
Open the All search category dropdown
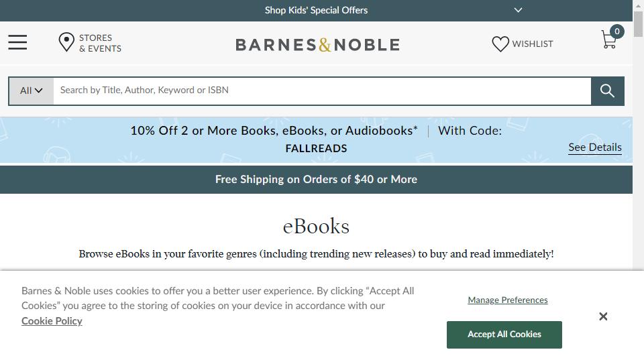(x=31, y=90)
